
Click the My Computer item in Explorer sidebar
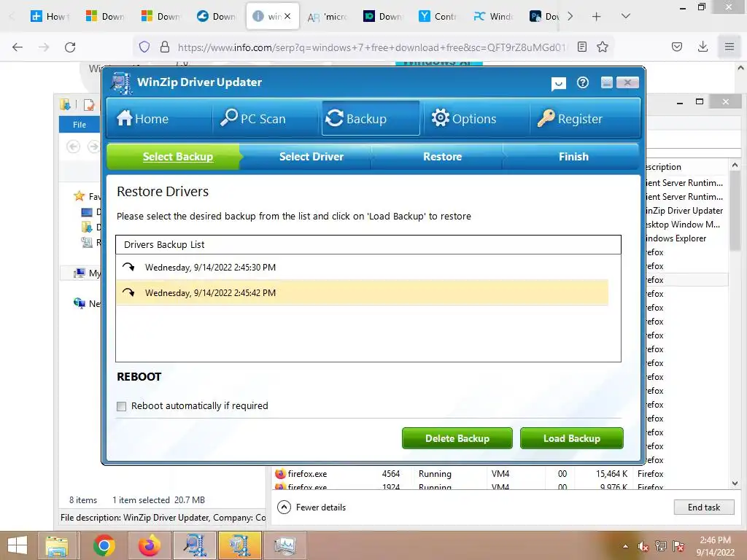pos(88,273)
